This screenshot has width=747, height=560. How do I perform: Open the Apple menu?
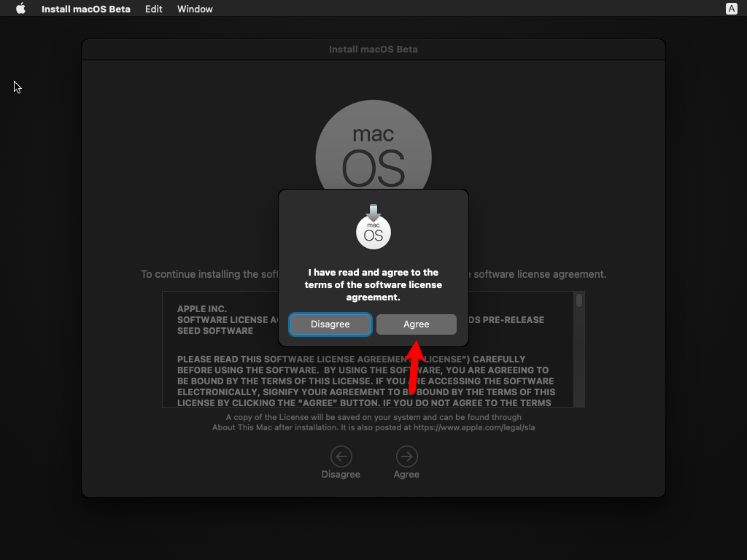[20, 9]
